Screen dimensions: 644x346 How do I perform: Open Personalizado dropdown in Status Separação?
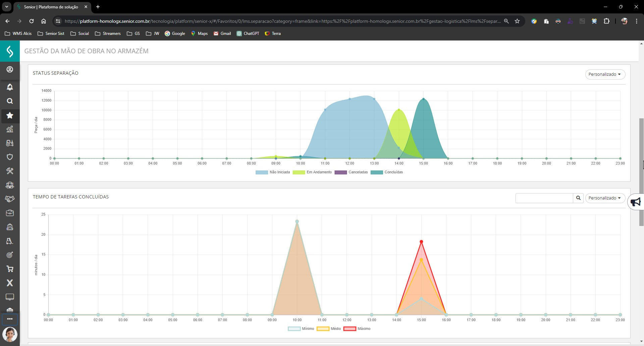coord(605,74)
